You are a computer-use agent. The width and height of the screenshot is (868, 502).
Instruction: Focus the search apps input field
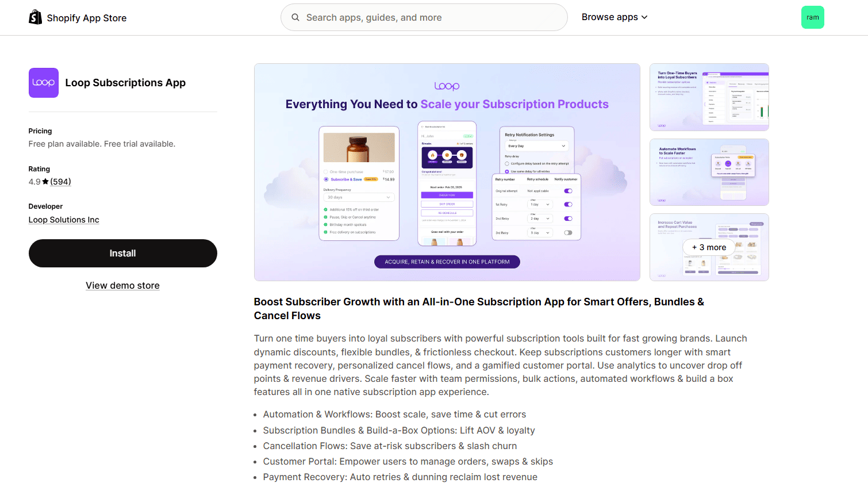click(424, 17)
